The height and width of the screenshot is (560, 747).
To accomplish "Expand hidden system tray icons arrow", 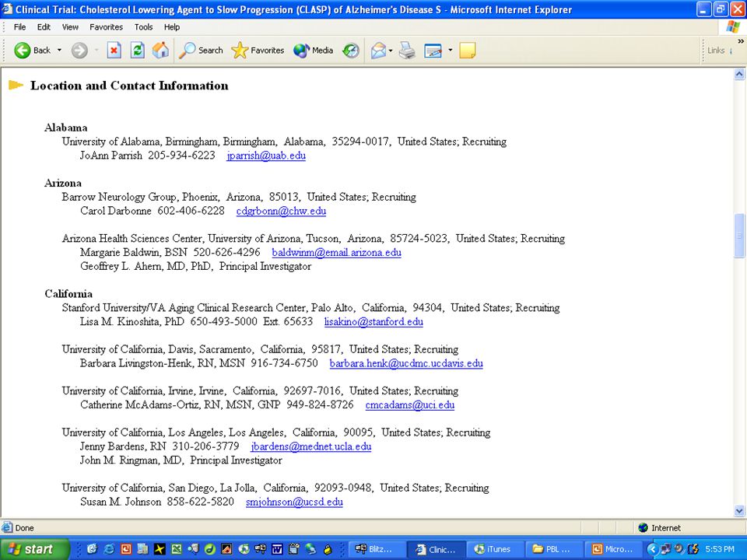I will (652, 549).
